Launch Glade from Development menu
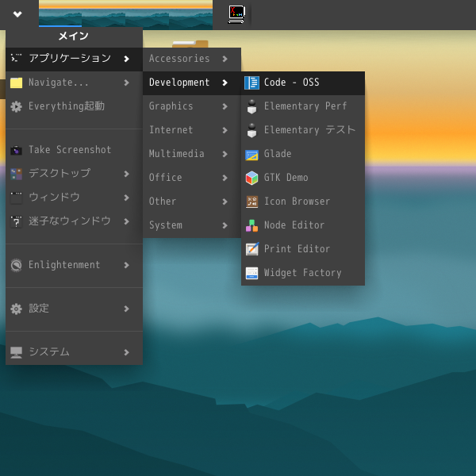The image size is (476, 476). point(303,154)
